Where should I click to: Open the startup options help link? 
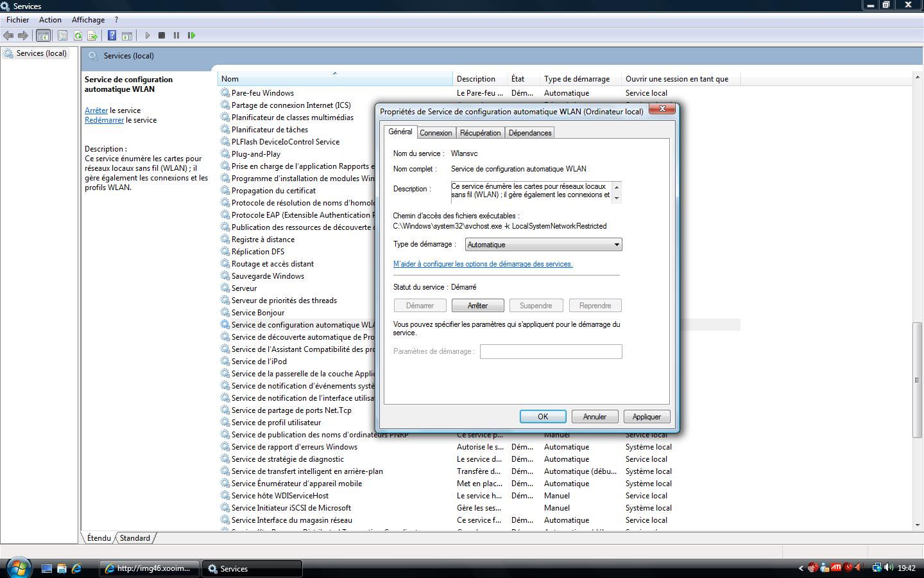tap(483, 264)
